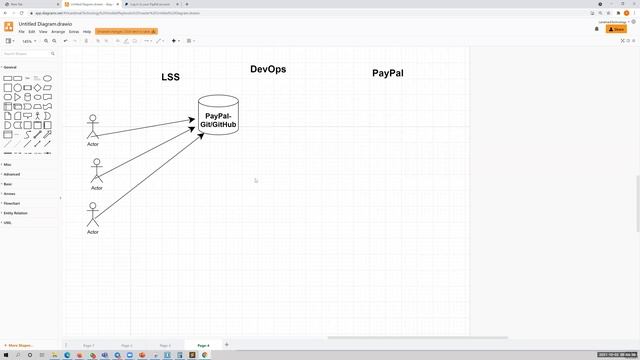This screenshot has height=360, width=640.
Task: Click the delete trash icon in toolbar
Action: point(86,41)
